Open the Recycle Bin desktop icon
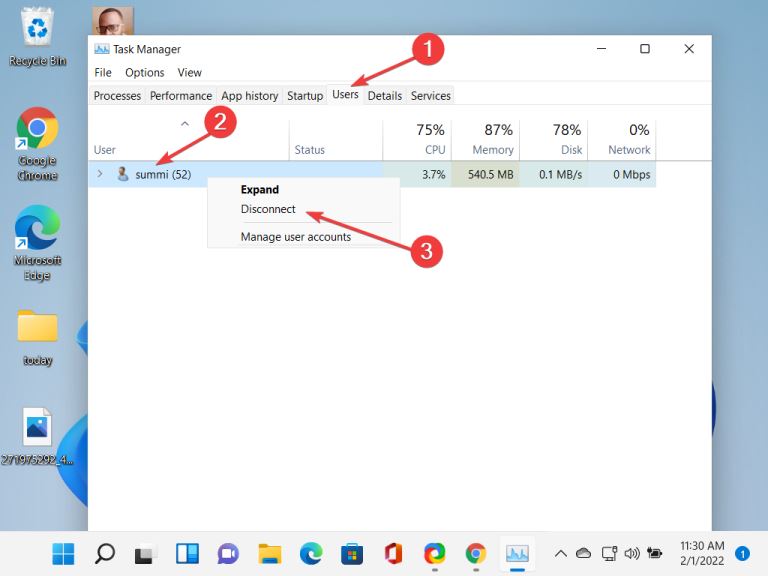Image resolution: width=768 pixels, height=576 pixels. (x=37, y=37)
